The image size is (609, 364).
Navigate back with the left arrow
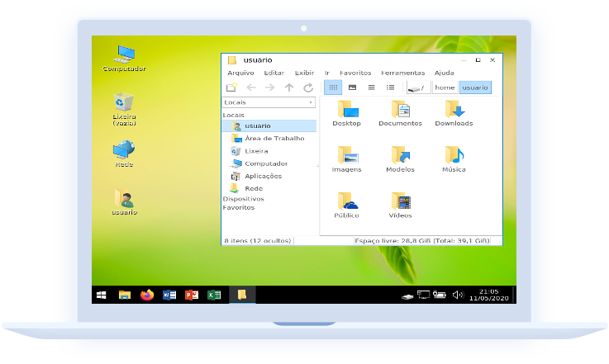coord(251,87)
